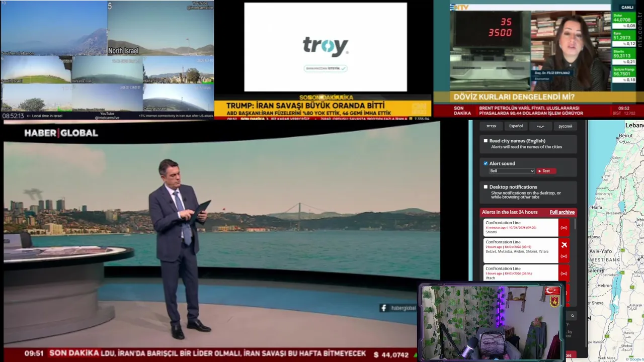Click siren icon on the Shlomi alert

[564, 228]
